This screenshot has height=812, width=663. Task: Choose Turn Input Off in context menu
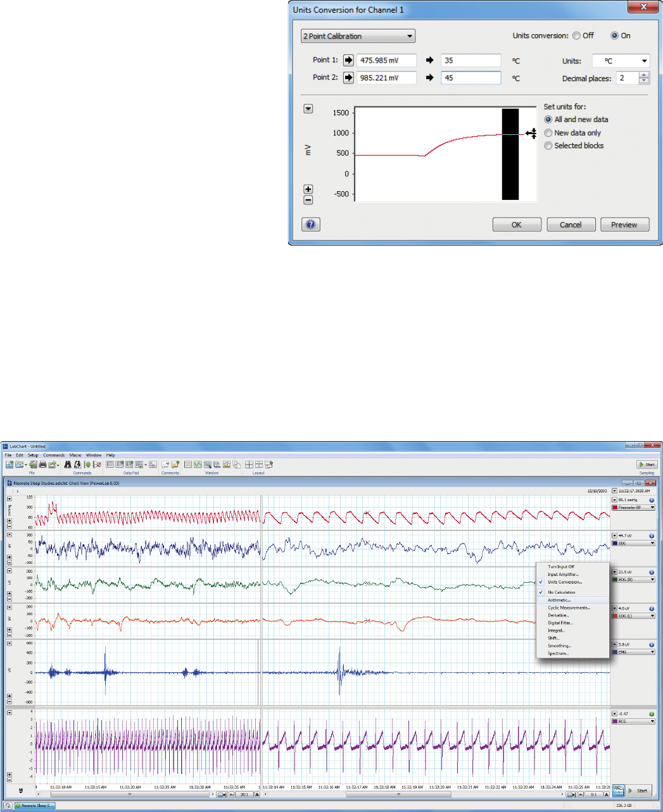[572, 567]
